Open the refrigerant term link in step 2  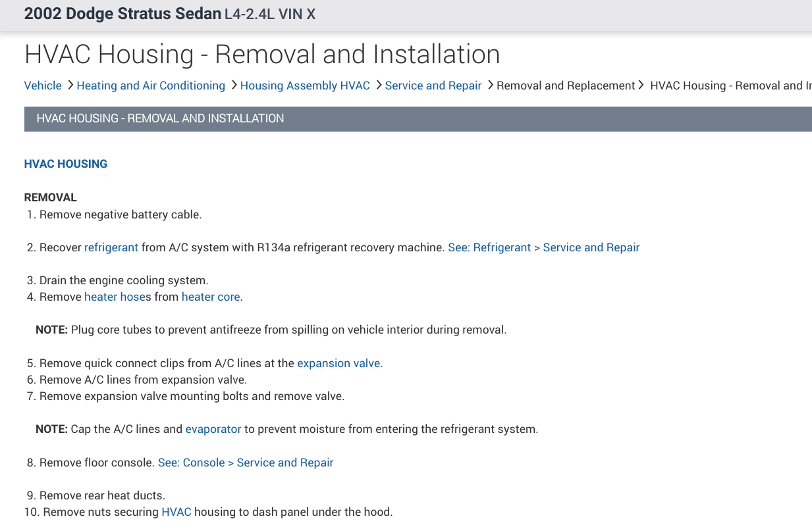[x=111, y=247]
